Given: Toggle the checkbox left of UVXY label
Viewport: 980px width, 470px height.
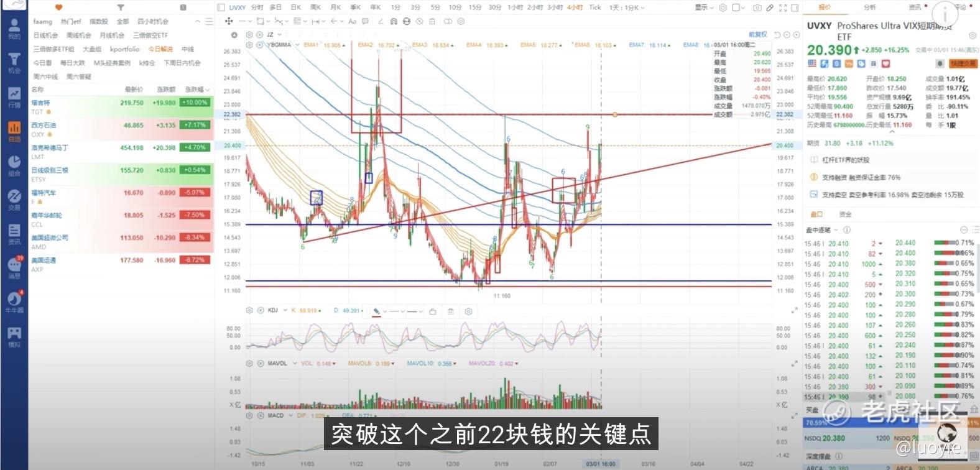Looking at the screenshot, I should [221, 7].
